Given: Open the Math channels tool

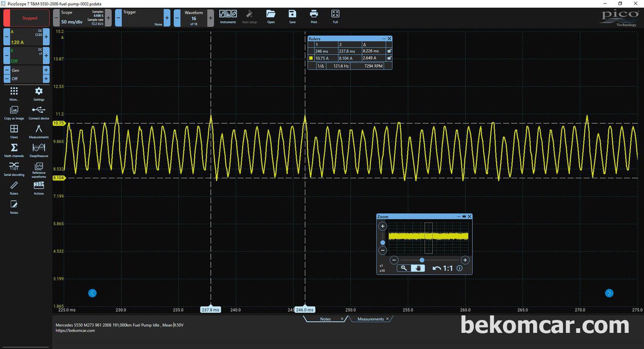Looking at the screenshot, I should point(14,148).
